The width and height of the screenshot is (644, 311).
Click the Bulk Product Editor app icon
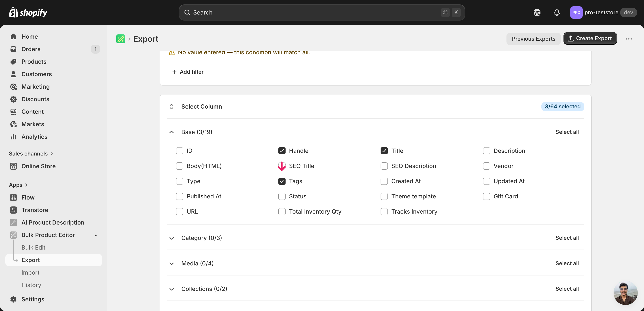(13, 235)
